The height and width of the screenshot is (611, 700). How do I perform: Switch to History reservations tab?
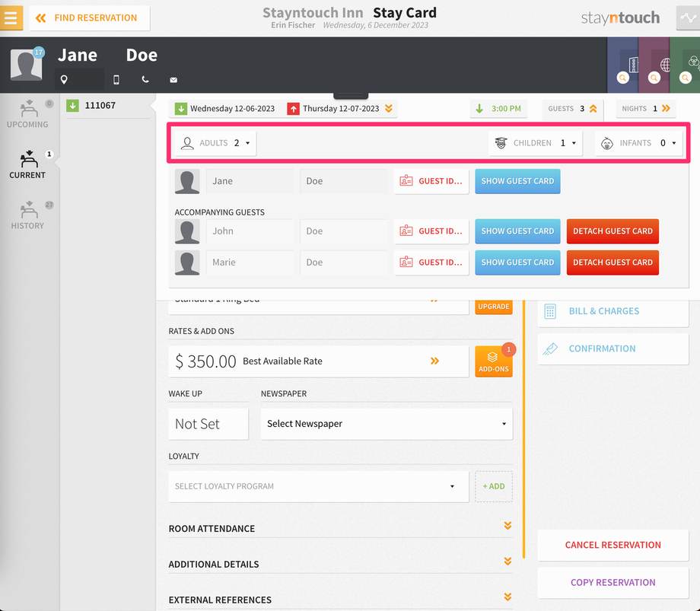click(x=27, y=215)
